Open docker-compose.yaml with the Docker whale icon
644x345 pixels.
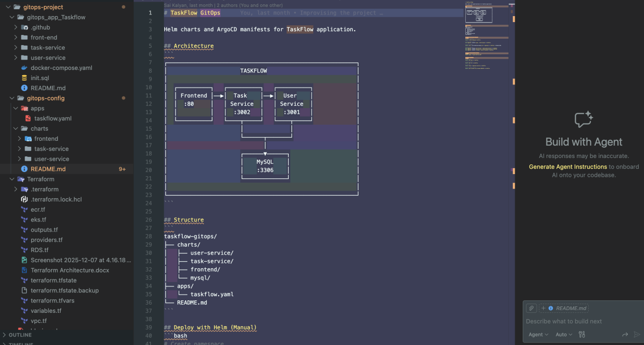(61, 68)
